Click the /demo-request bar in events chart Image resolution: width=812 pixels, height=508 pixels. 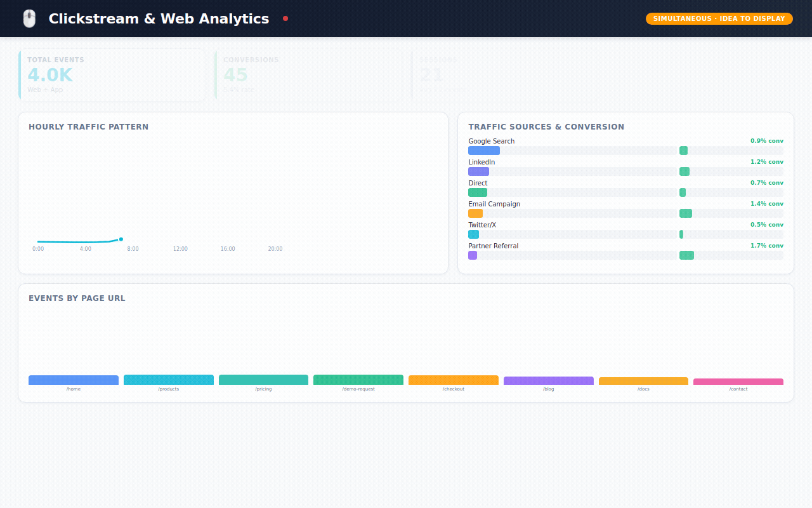[358, 380]
